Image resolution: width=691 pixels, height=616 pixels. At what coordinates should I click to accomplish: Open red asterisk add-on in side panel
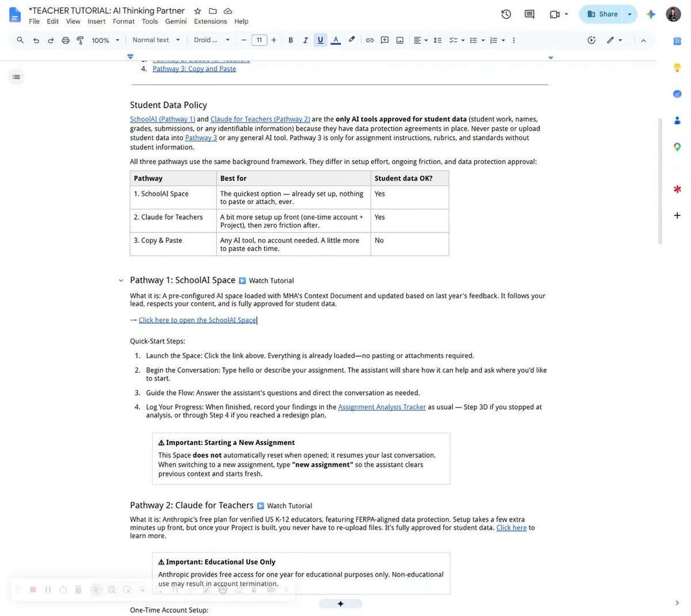[677, 189]
